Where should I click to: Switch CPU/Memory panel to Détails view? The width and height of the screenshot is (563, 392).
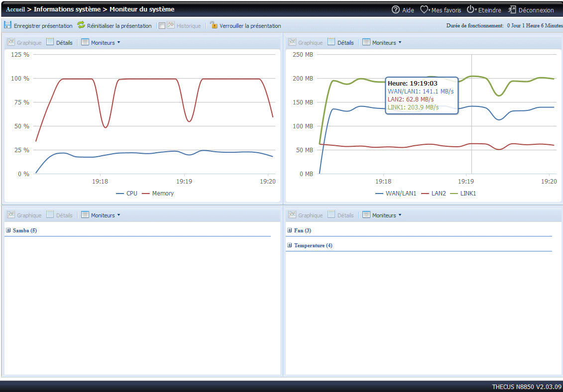(59, 42)
